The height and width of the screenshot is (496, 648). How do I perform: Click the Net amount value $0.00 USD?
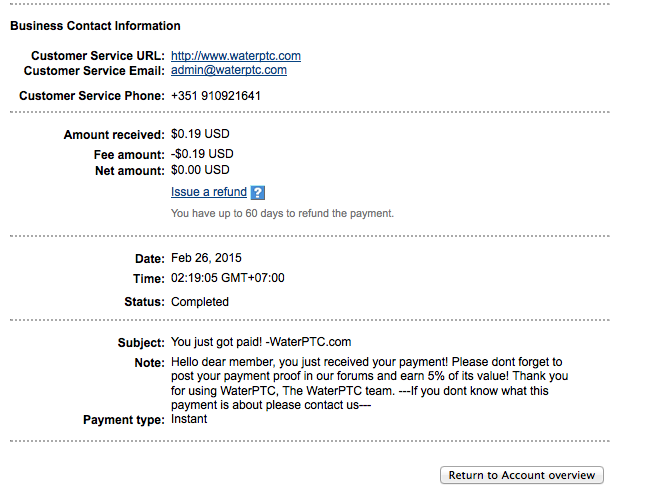pos(200,171)
